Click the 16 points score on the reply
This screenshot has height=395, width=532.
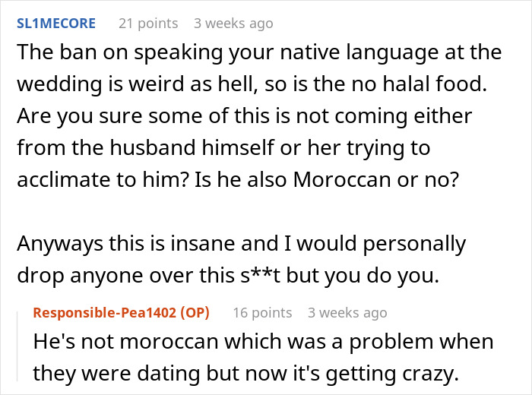click(x=262, y=313)
